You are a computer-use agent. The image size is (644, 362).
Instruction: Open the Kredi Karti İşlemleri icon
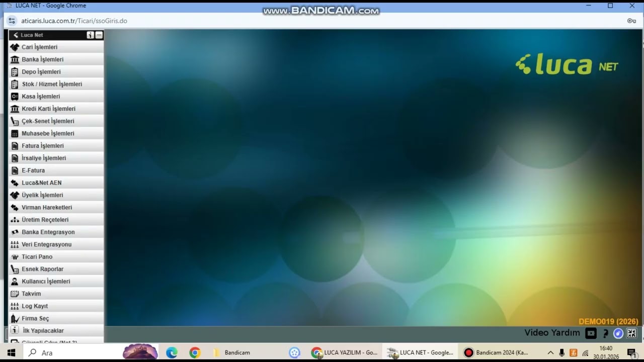[15, 109]
